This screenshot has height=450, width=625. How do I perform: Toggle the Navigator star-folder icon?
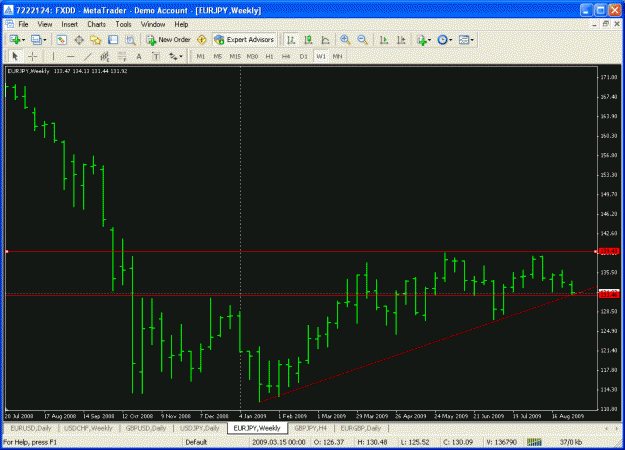coord(96,40)
